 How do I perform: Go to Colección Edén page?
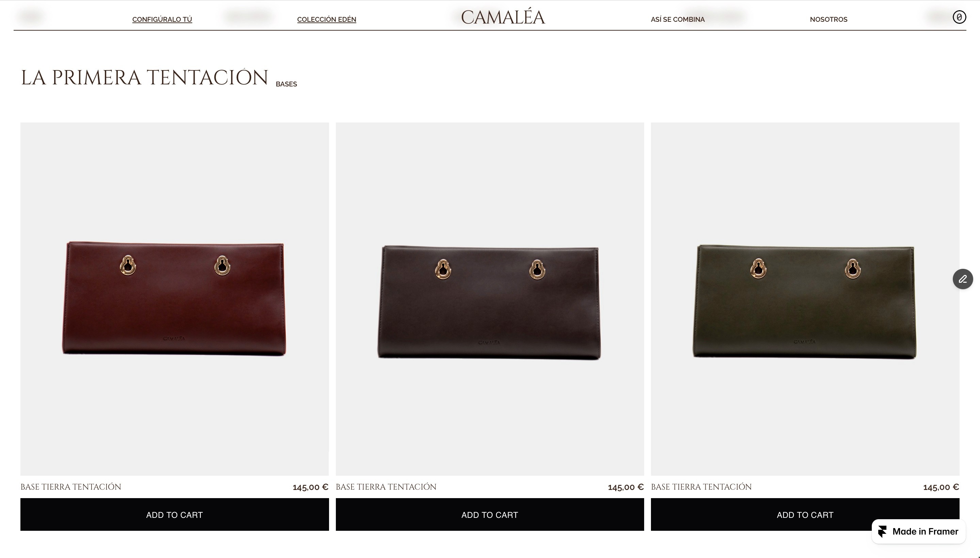(327, 19)
